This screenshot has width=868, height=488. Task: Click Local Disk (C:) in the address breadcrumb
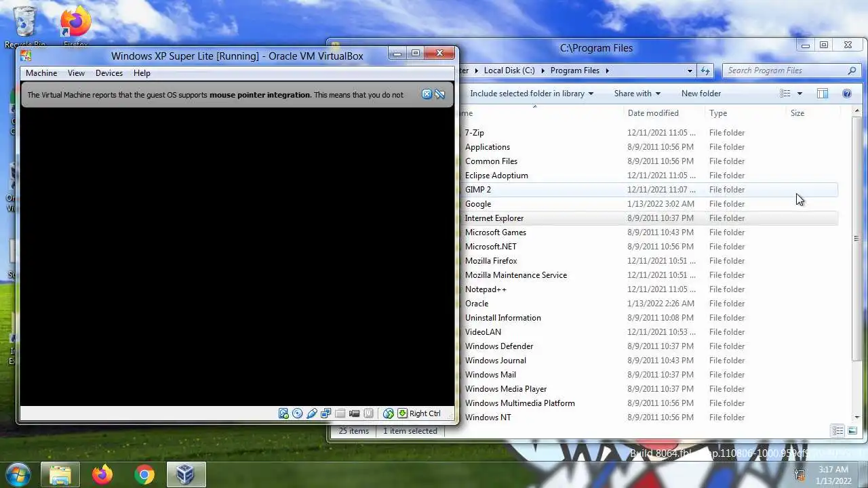pyautogui.click(x=509, y=70)
